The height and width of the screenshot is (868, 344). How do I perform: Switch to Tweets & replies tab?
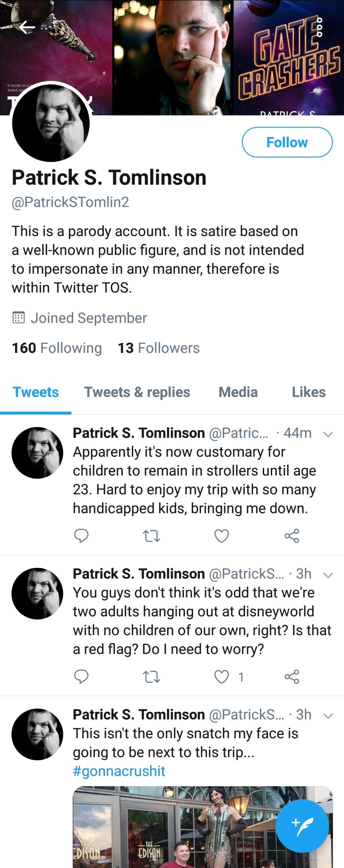tap(137, 392)
